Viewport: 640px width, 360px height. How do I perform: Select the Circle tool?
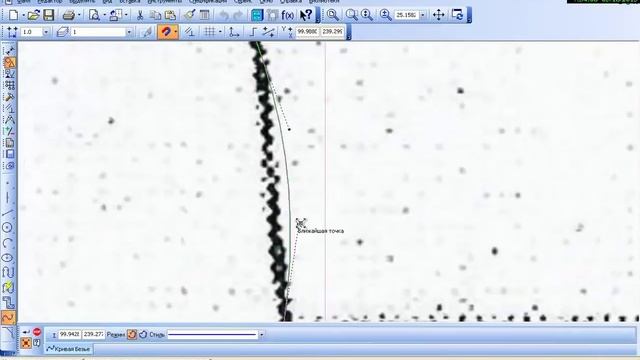(8, 228)
